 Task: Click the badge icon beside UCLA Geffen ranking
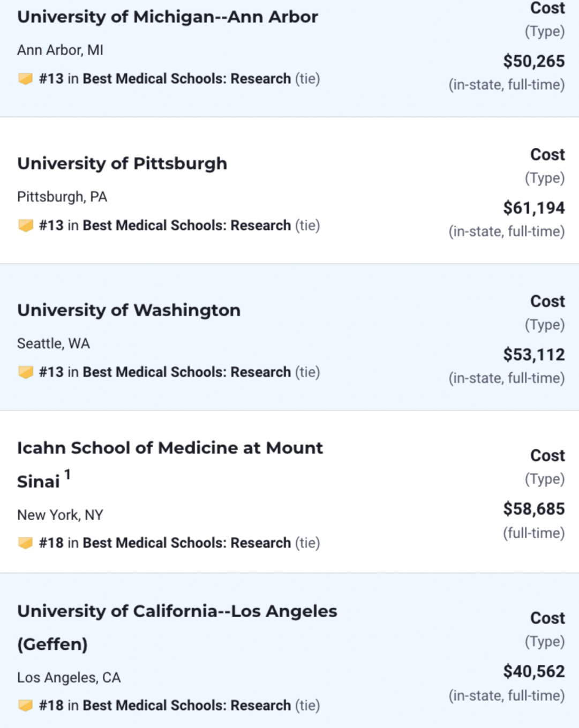click(x=25, y=706)
